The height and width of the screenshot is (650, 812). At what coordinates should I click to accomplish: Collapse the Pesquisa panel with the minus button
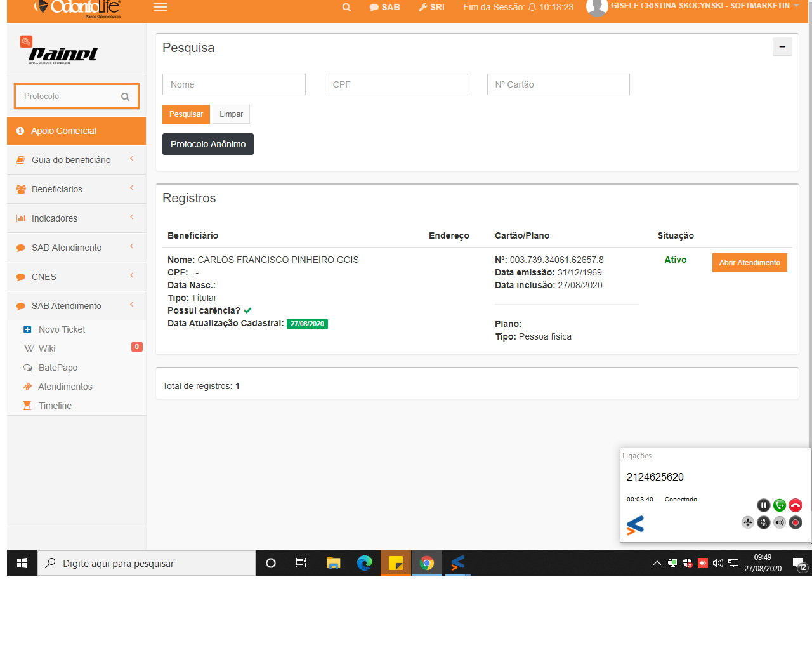coord(782,47)
